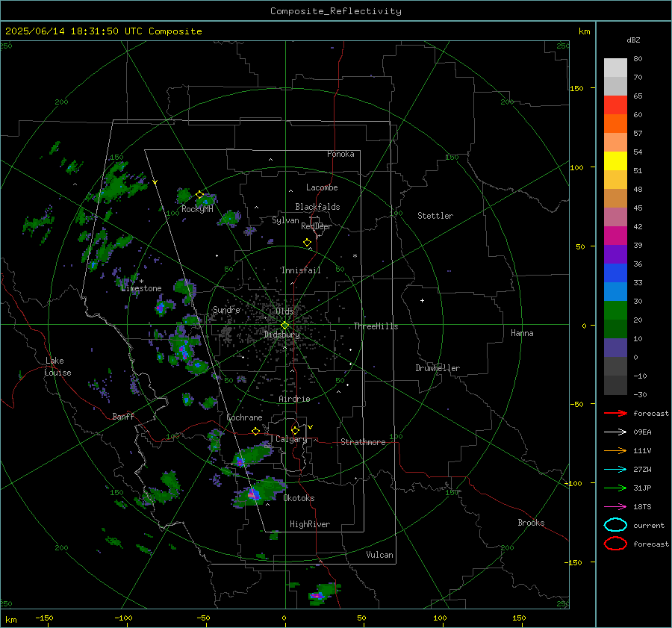
Task: Click the Sylvan label
Action: pos(285,220)
